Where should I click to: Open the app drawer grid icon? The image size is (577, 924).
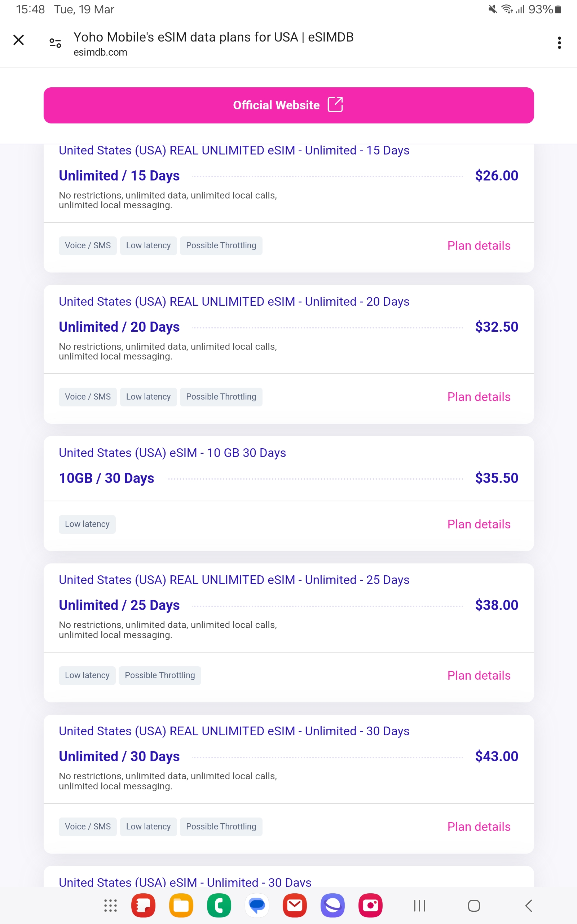point(110,906)
